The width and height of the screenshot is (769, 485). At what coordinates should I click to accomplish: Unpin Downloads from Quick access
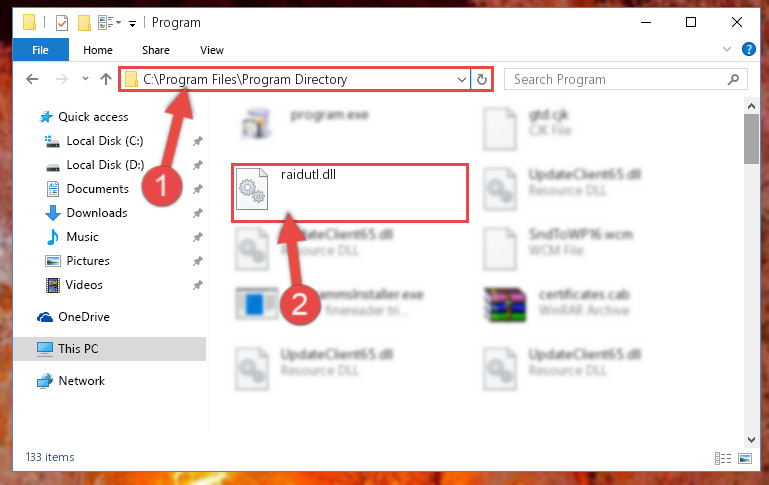(x=198, y=213)
